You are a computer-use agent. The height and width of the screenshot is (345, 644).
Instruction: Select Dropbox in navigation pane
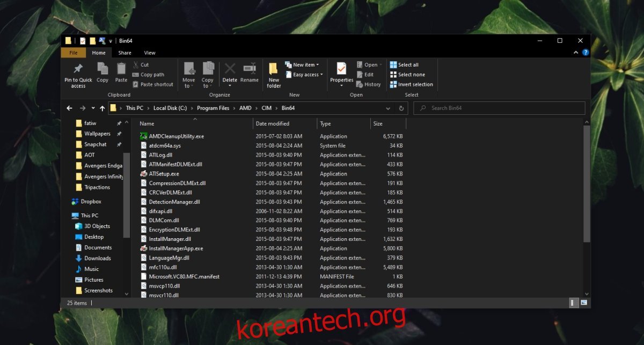click(x=91, y=201)
